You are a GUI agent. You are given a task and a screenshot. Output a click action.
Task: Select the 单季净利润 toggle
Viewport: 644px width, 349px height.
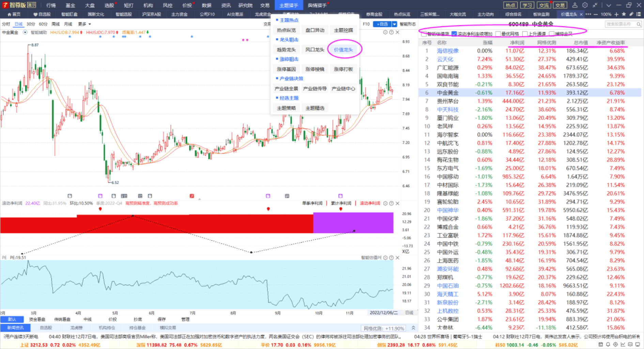(312, 203)
